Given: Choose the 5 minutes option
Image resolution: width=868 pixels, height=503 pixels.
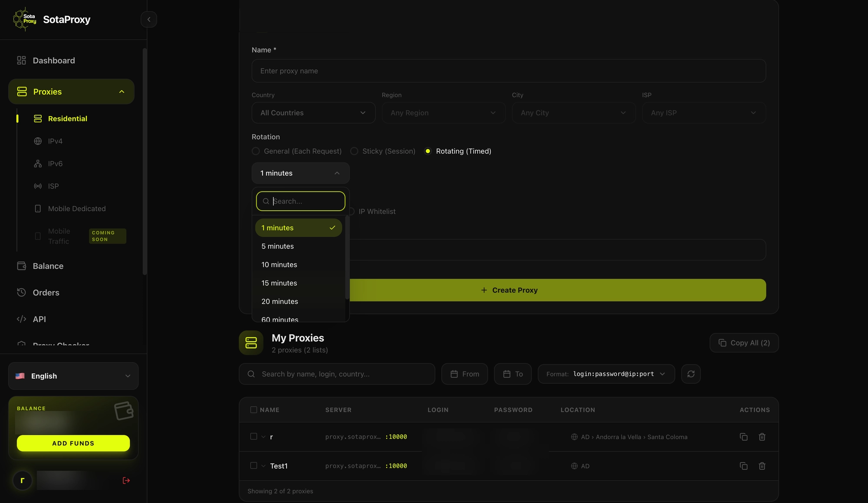Looking at the screenshot, I should point(299,246).
